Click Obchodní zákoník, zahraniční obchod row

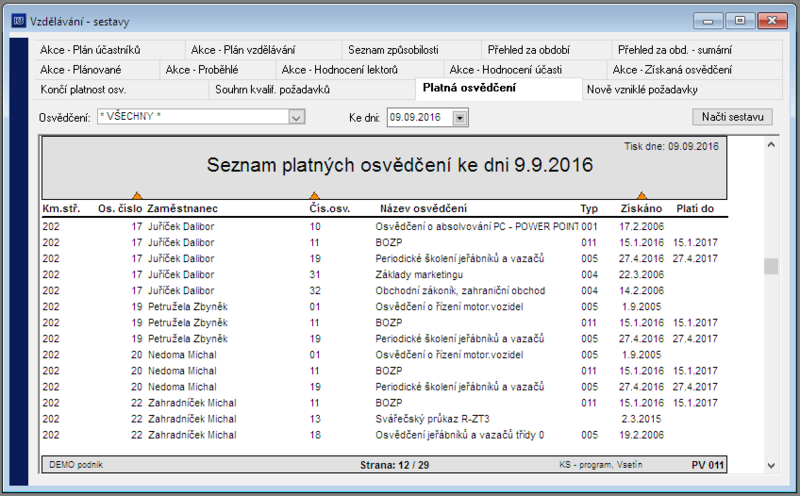coord(385,291)
